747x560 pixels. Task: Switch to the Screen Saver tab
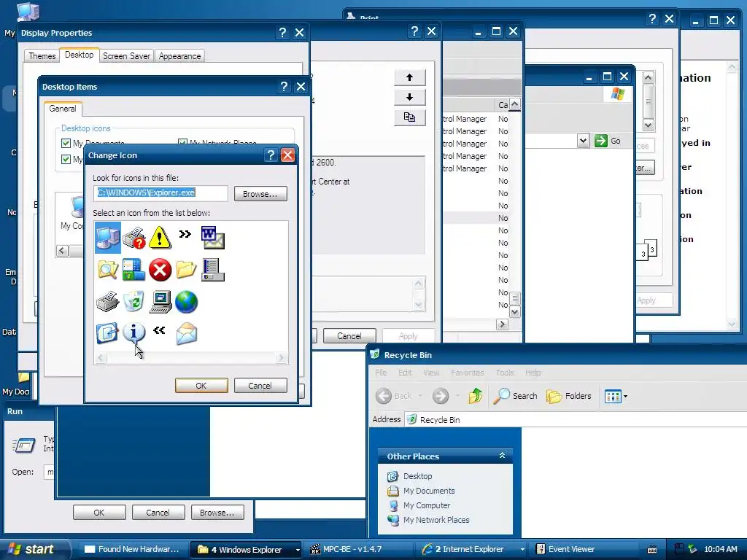(126, 55)
